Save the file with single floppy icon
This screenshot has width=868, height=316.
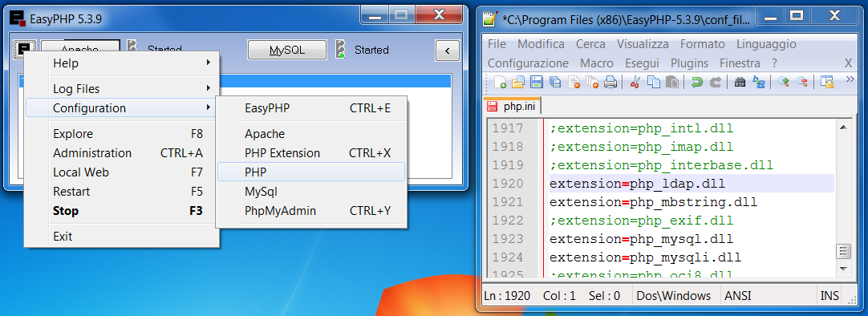click(x=537, y=83)
